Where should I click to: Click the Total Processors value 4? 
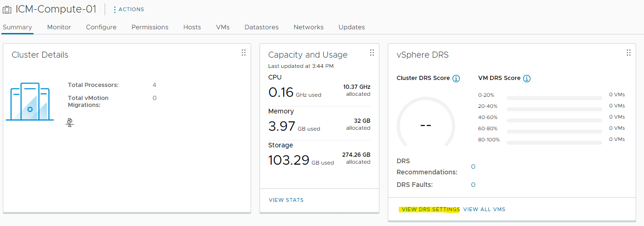[154, 85]
